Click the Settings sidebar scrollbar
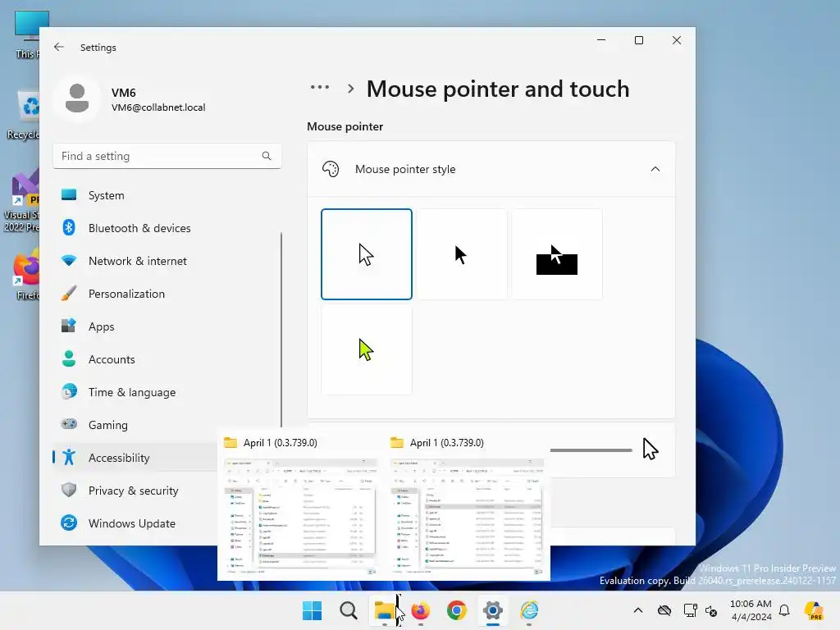This screenshot has width=840, height=630. 281,330
